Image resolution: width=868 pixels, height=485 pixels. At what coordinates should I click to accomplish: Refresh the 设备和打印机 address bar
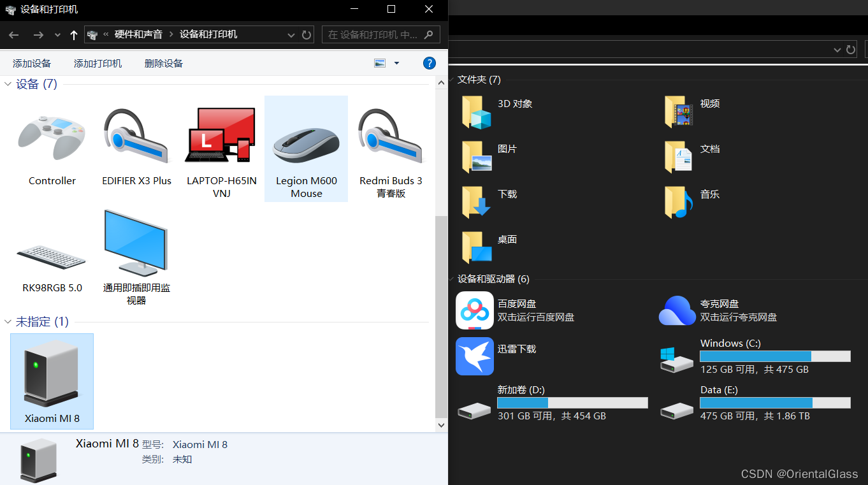[x=307, y=34]
